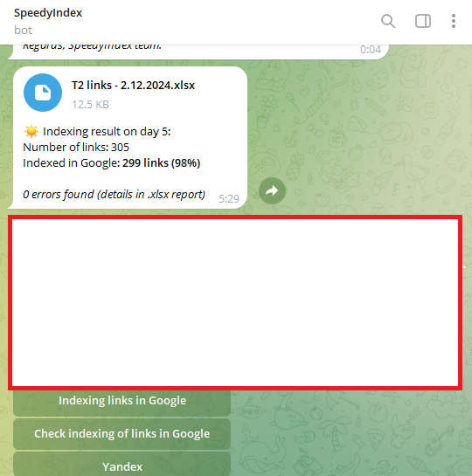Viewport: 472px width, 476px height.
Task: Click the 5:29 message timestamp
Action: pyautogui.click(x=229, y=198)
